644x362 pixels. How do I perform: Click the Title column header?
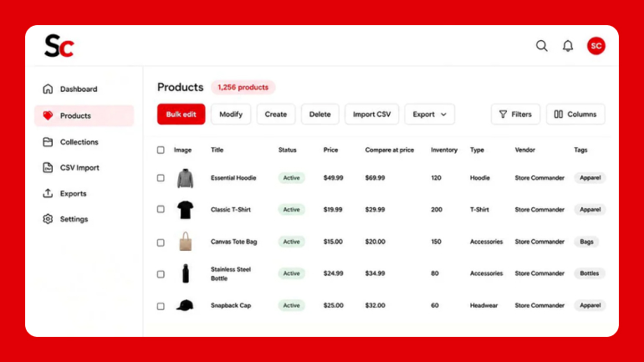coord(217,150)
